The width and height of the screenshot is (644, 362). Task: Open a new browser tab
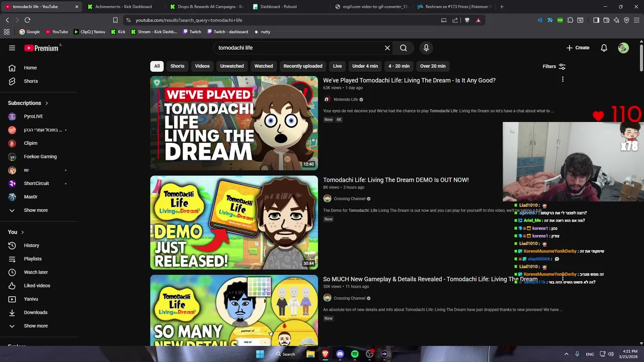(502, 7)
